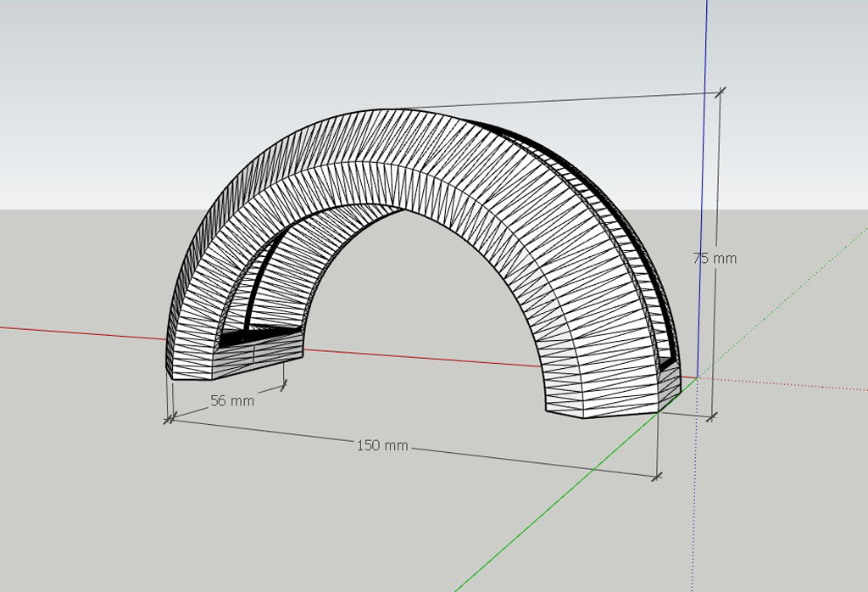The height and width of the screenshot is (592, 868).
Task: Click the solid blue vertical axis
Action: (704, 170)
